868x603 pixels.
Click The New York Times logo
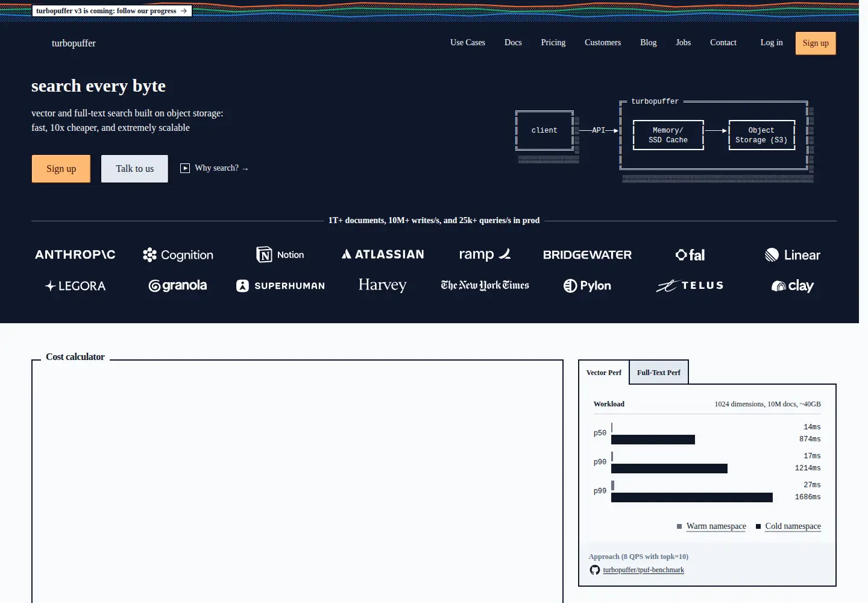pyautogui.click(x=485, y=285)
